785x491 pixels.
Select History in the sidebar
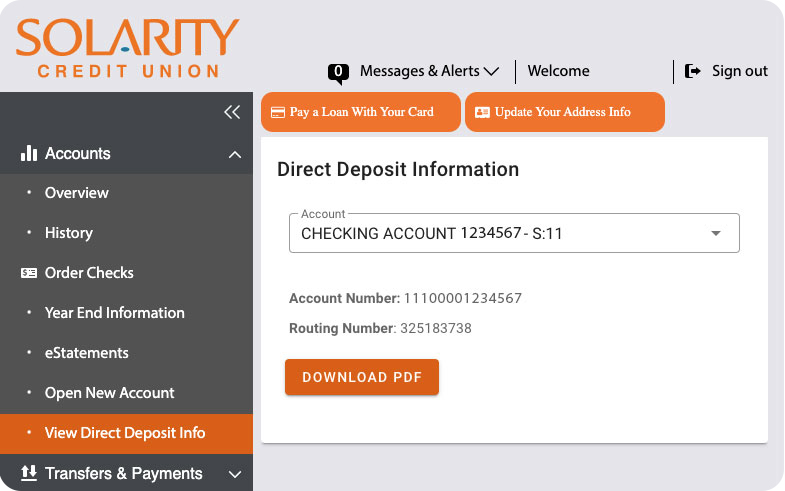click(x=68, y=233)
